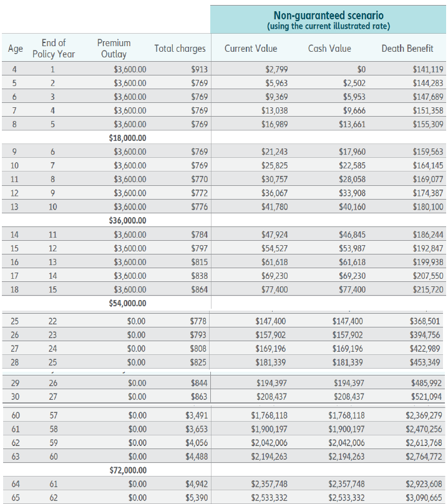Click the $18,000.00 premium subtotal
The width and height of the screenshot is (448, 504).
coord(127,138)
